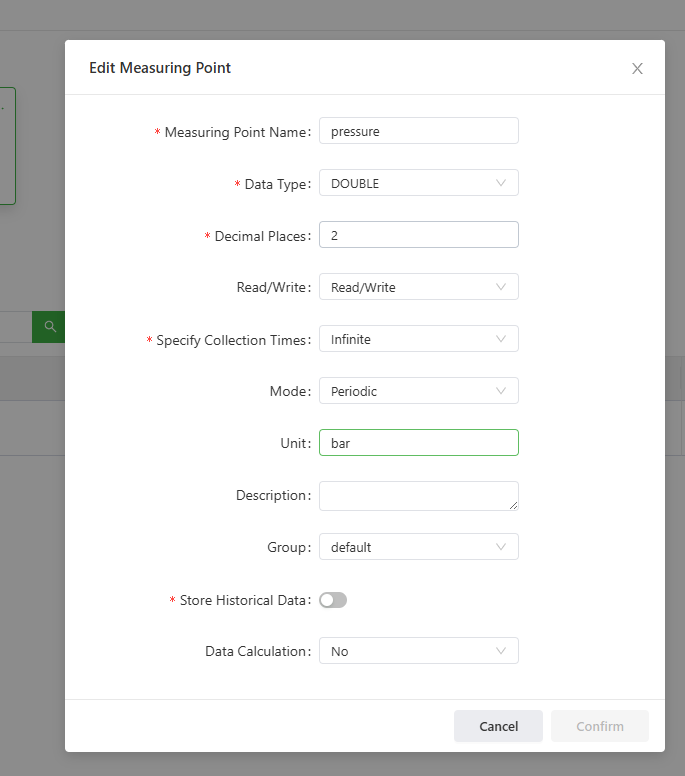The image size is (685, 776).
Task: Click the green search icon behind dialog
Action: pyautogui.click(x=49, y=327)
